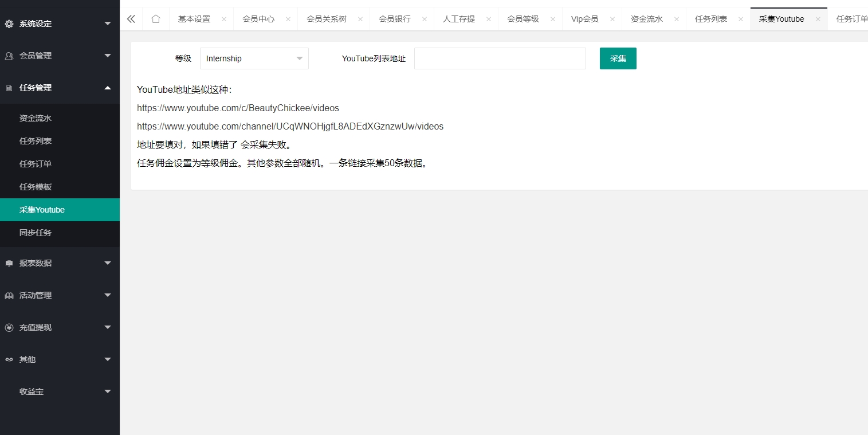Screen dimensions: 868x435
Task: Click the 任务管理 document icon in sidebar
Action: click(x=9, y=88)
